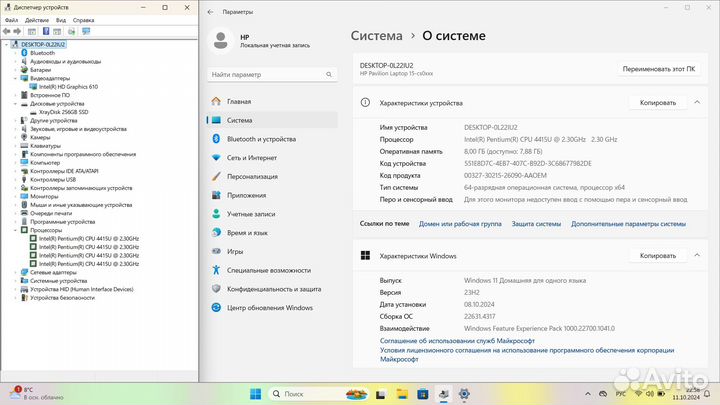Open Центр обновления Windows
The width and height of the screenshot is (720, 405).
(x=273, y=308)
